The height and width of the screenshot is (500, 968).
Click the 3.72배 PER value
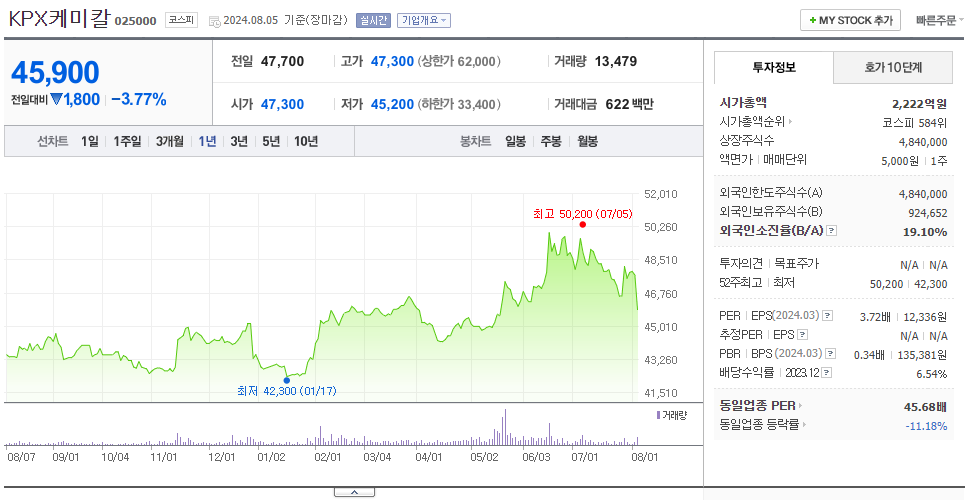click(875, 317)
